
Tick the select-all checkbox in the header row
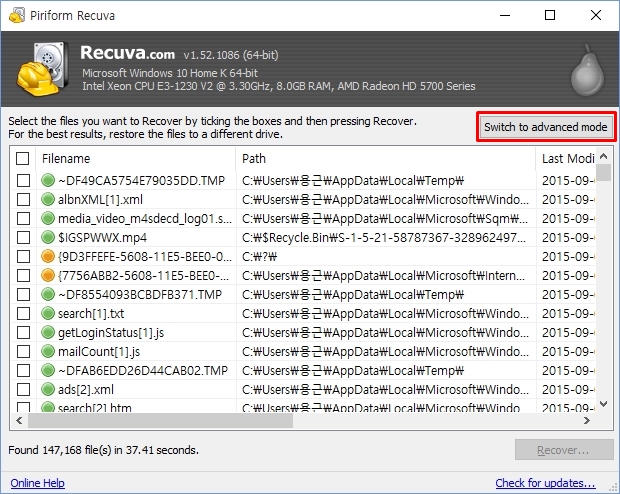(x=23, y=159)
